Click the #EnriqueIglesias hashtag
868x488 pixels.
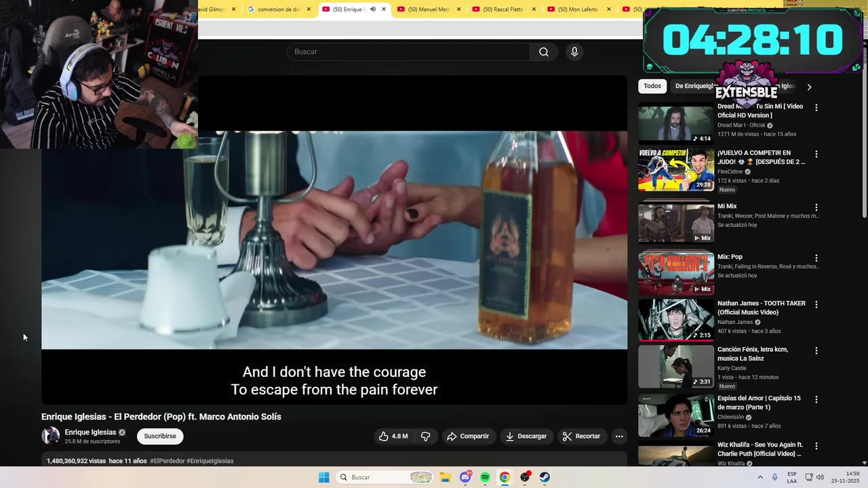[x=210, y=461]
